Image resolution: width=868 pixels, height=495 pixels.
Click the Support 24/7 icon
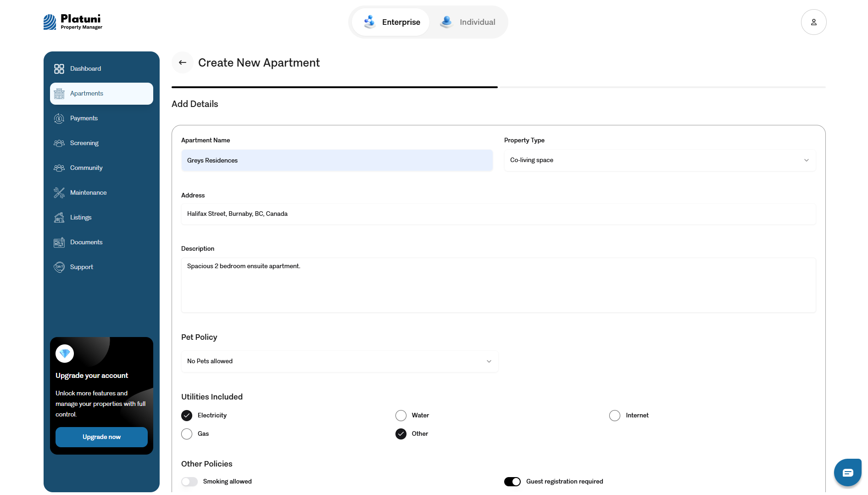[59, 267]
